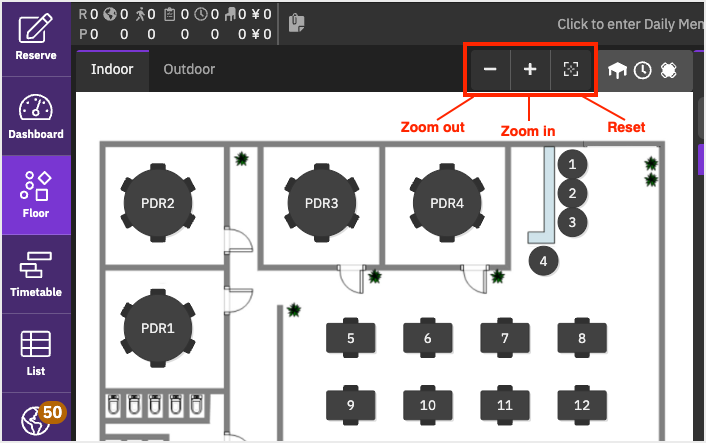This screenshot has height=443, width=706.
Task: Select round table PDR2
Action: point(158,203)
